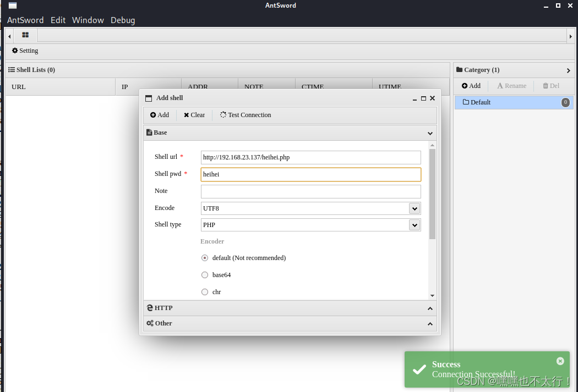Collapse the Base section
This screenshot has height=392, width=578.
(430, 133)
